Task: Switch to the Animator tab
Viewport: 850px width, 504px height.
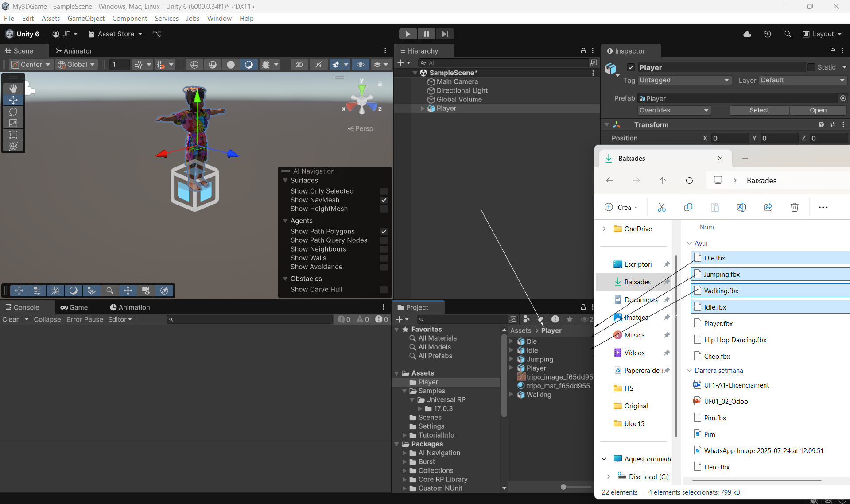Action: pos(74,51)
